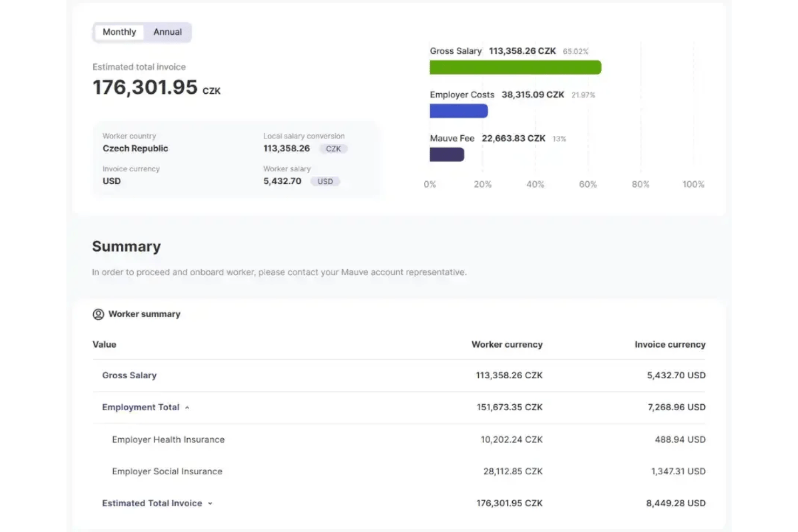Viewport: 798px width, 532px height.
Task: Click the 8,449.28 USD total invoice cell
Action: (676, 503)
